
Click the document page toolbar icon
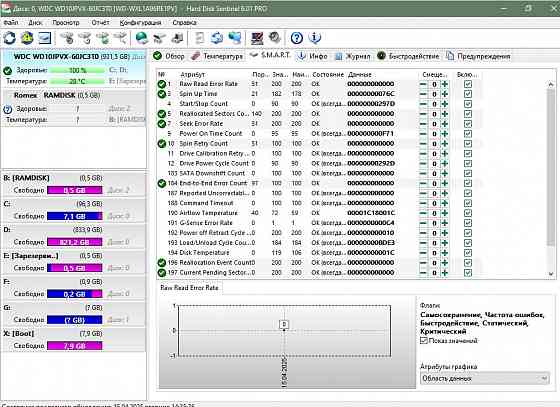pyautogui.click(x=200, y=38)
